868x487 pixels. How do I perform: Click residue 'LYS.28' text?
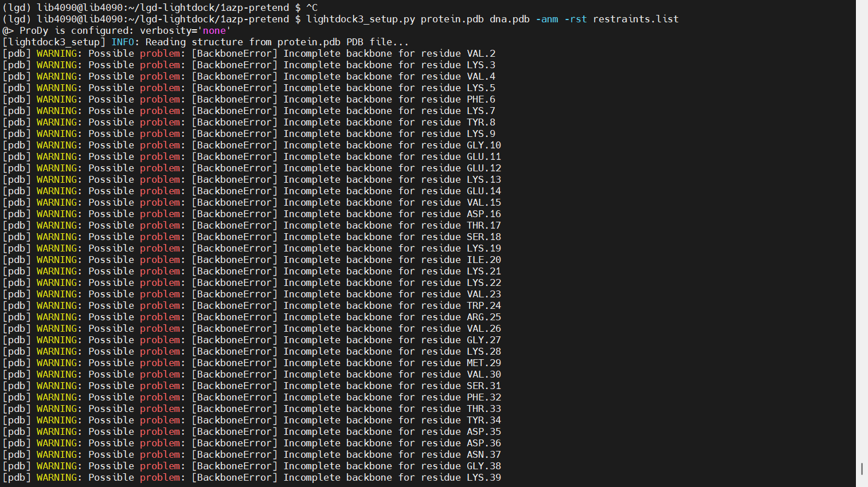click(x=484, y=351)
